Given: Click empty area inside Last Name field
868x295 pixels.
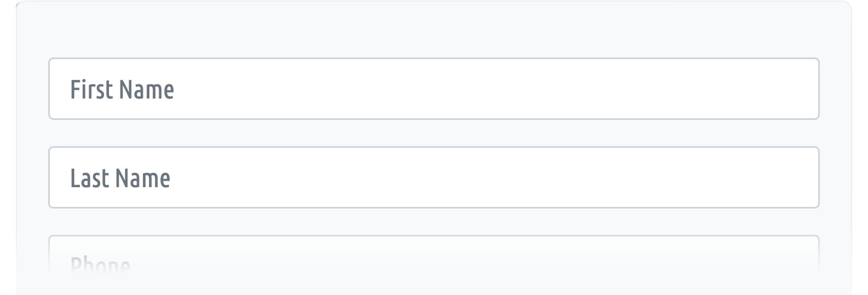Looking at the screenshot, I should pos(493,177).
